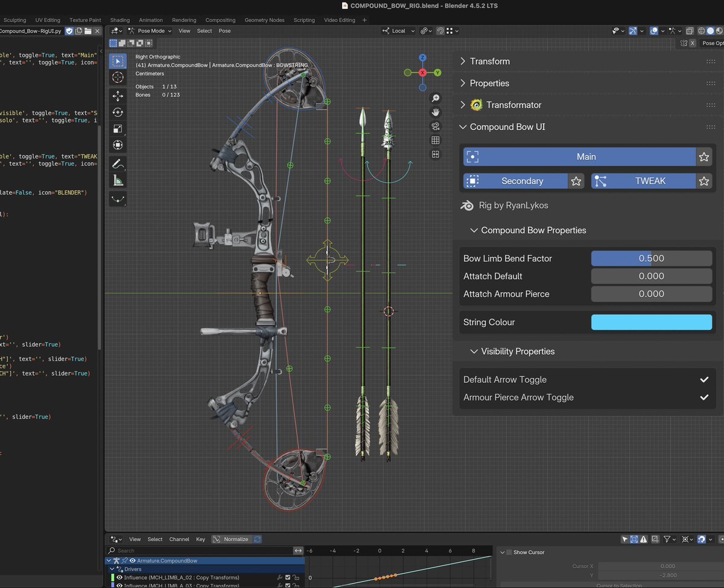Open the Pose menu in viewport header
Viewport: 724px width, 588px height.
pos(224,31)
